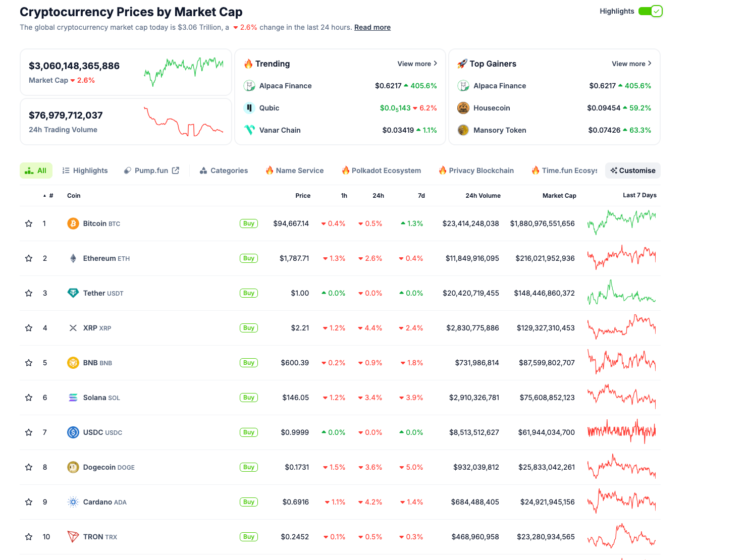Open Pump.fun via its external link icon
This screenshot has height=560, width=748.
(175, 170)
